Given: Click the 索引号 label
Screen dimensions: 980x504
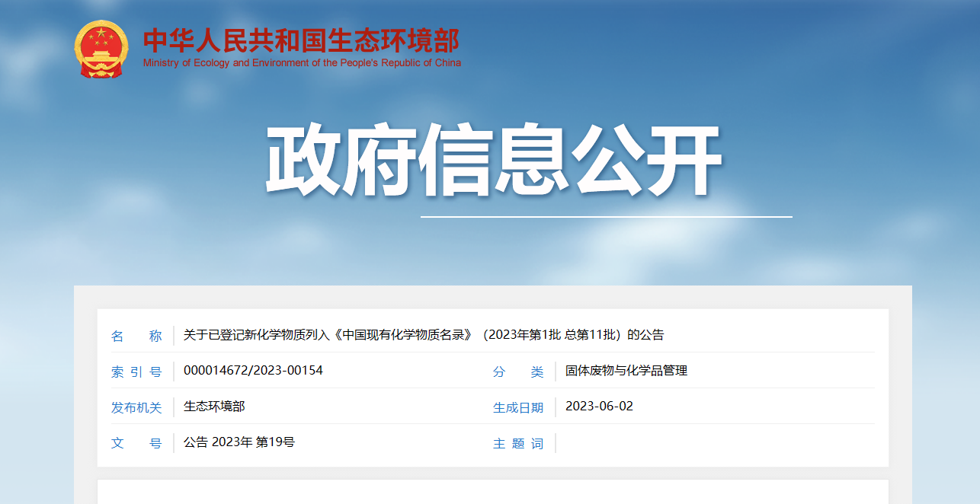Looking at the screenshot, I should 136,372.
